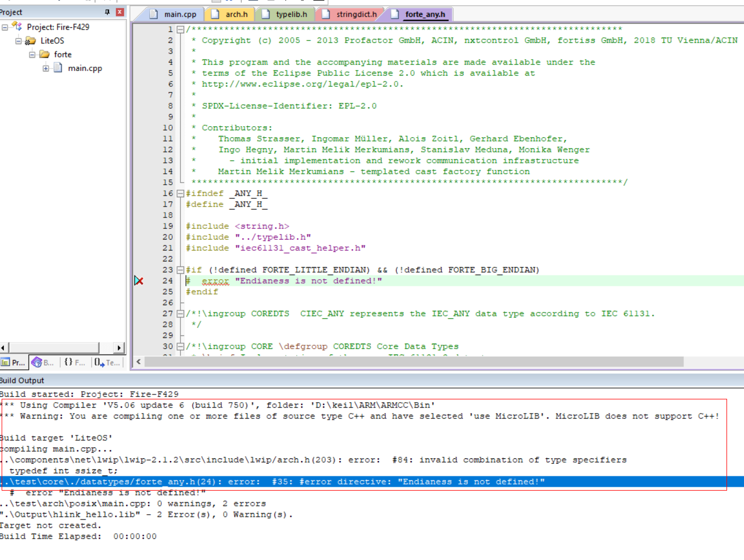The width and height of the screenshot is (744, 560).
Task: Expand the main.cpp node in the project tree
Action: (46, 68)
